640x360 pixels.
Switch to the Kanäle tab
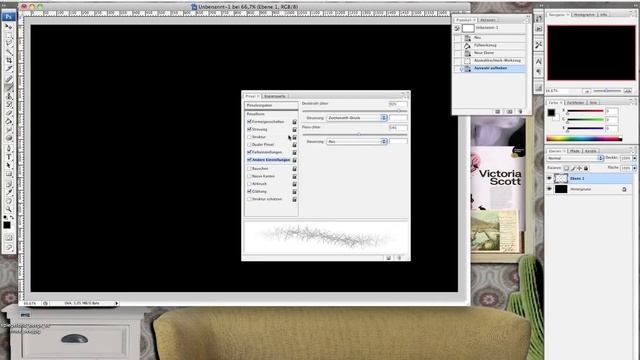(x=591, y=151)
